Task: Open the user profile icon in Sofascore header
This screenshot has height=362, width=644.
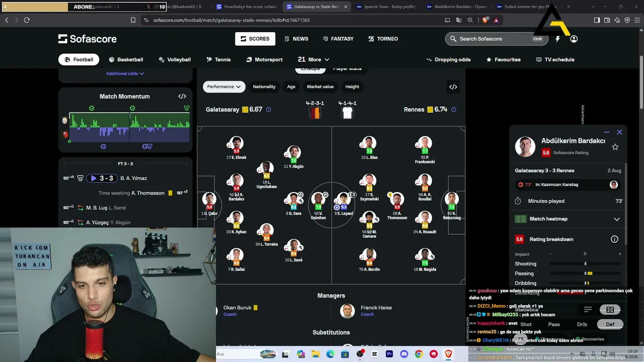Action: (574, 39)
